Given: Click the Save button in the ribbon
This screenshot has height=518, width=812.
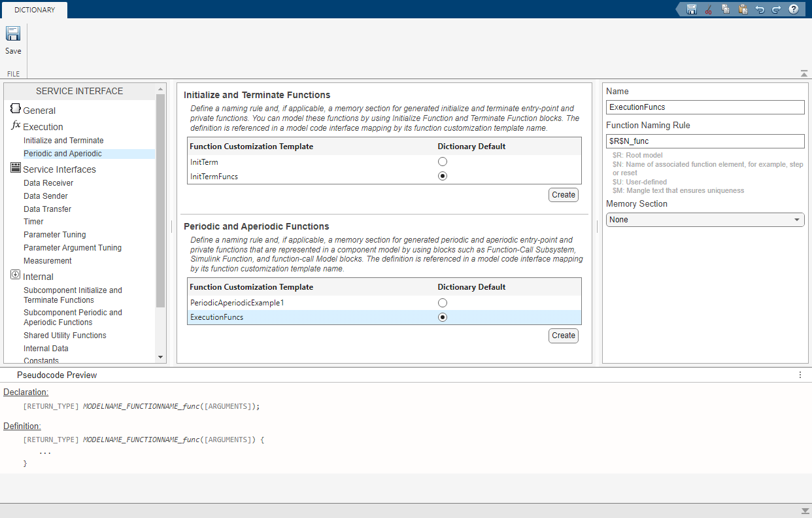Looking at the screenshot, I should (13, 40).
